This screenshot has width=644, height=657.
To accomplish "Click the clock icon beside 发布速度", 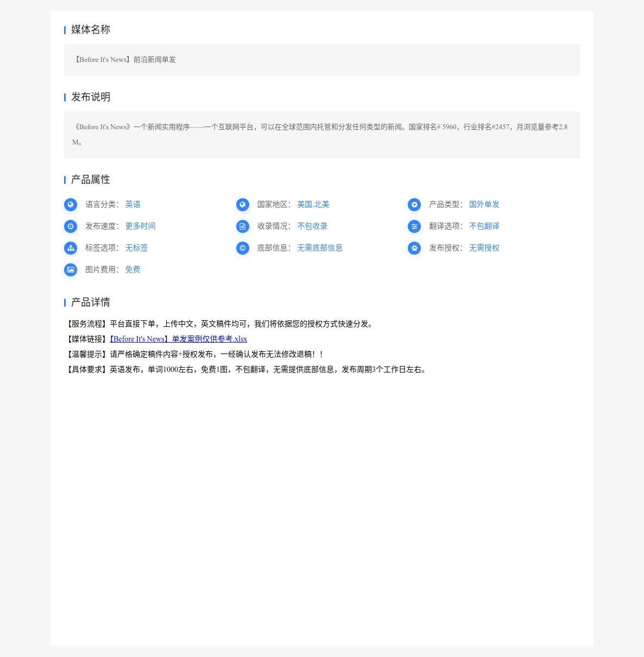I will click(x=71, y=226).
